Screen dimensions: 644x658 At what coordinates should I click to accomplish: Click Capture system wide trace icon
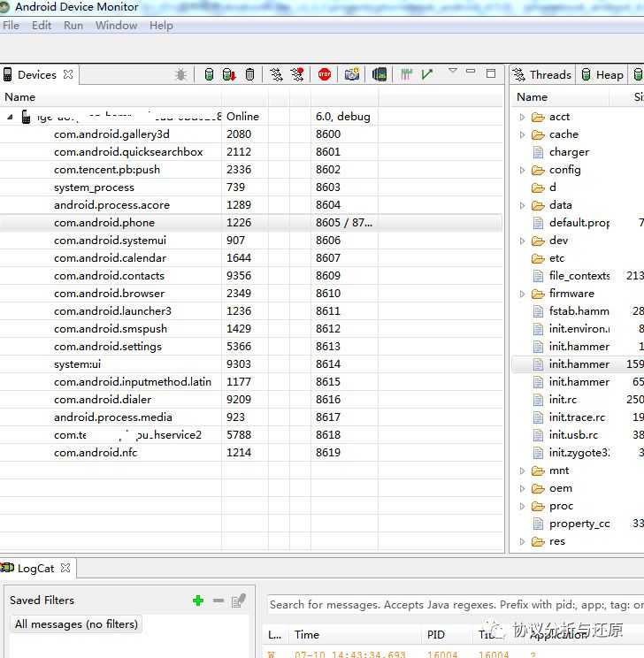(x=406, y=74)
